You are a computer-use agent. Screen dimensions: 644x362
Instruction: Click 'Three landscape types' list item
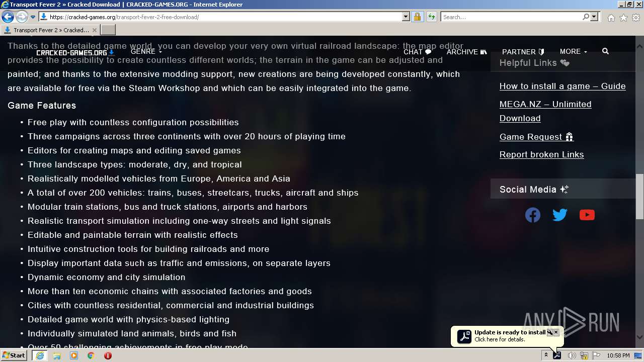[x=135, y=164]
